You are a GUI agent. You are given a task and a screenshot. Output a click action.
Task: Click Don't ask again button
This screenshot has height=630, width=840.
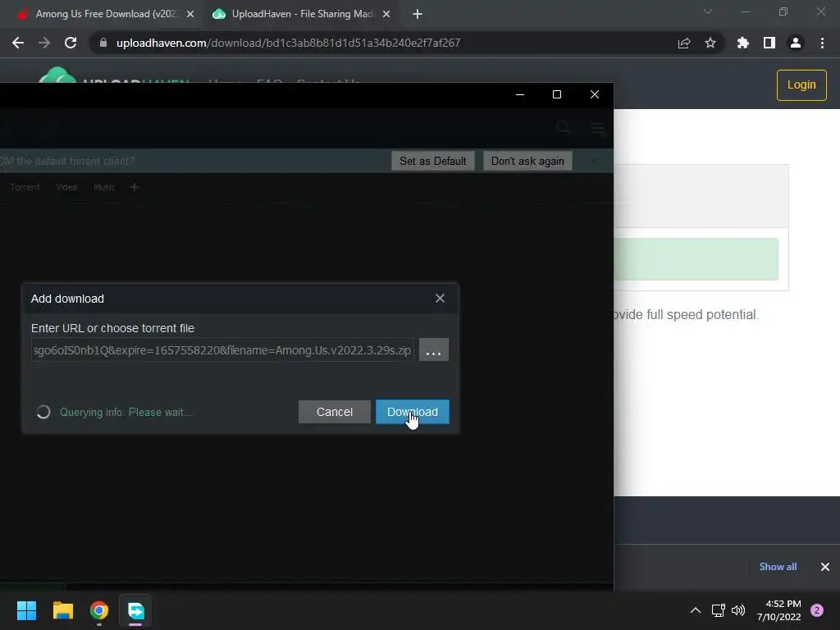click(527, 162)
